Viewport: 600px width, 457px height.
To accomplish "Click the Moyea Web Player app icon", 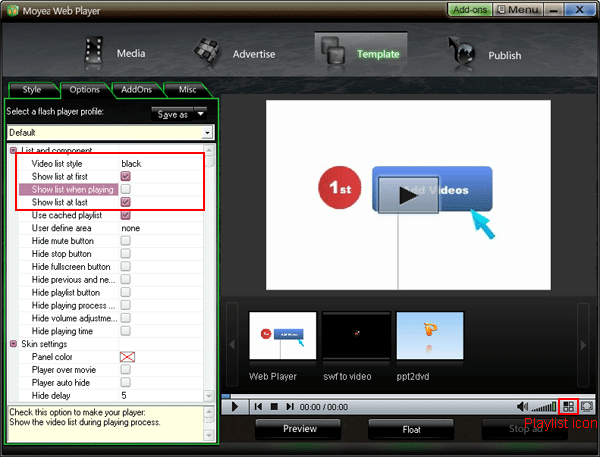I will [12, 10].
